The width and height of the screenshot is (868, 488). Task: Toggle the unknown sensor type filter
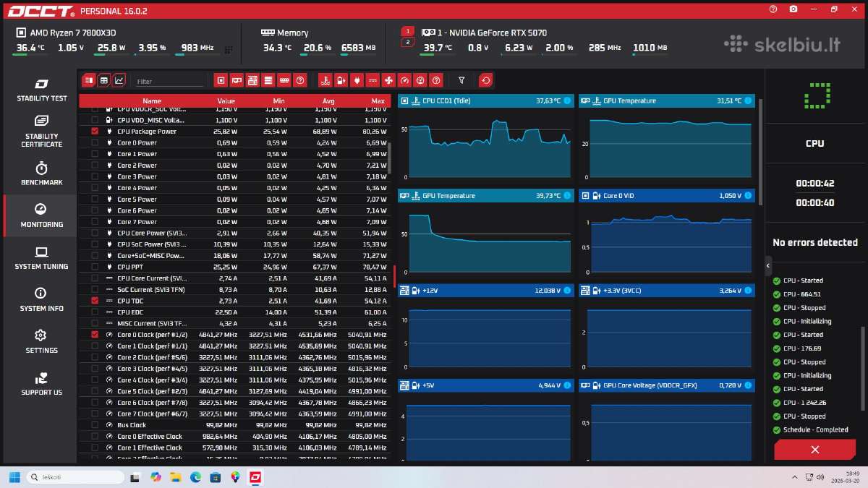pos(436,80)
